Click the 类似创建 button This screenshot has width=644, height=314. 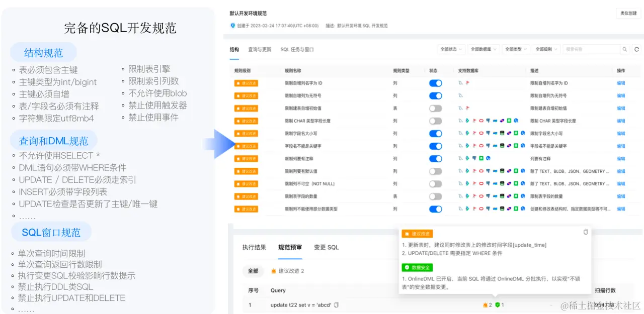coord(628,14)
